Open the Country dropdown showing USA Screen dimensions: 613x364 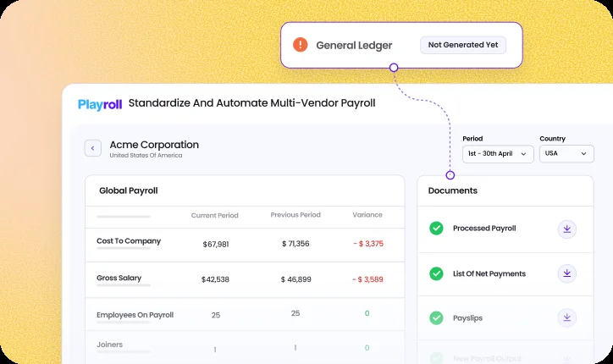point(566,154)
